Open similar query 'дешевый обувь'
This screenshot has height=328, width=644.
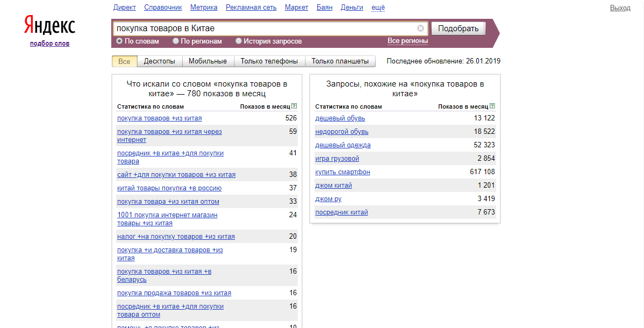pos(340,118)
